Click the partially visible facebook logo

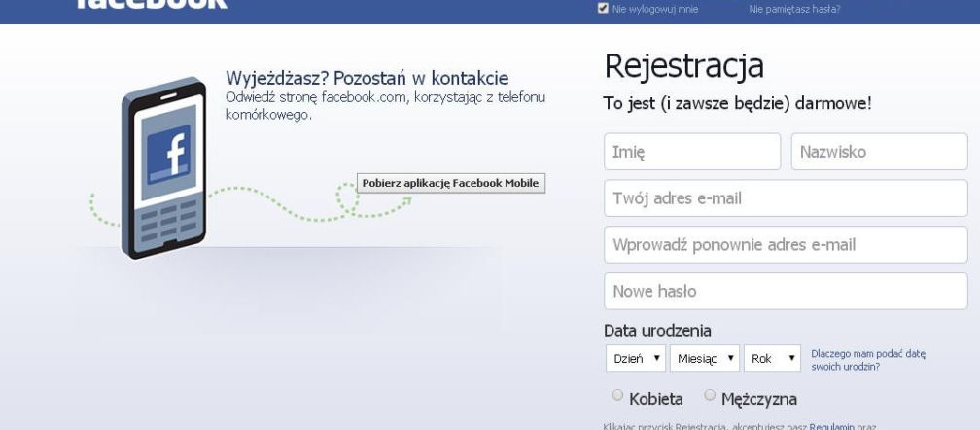pos(151,4)
